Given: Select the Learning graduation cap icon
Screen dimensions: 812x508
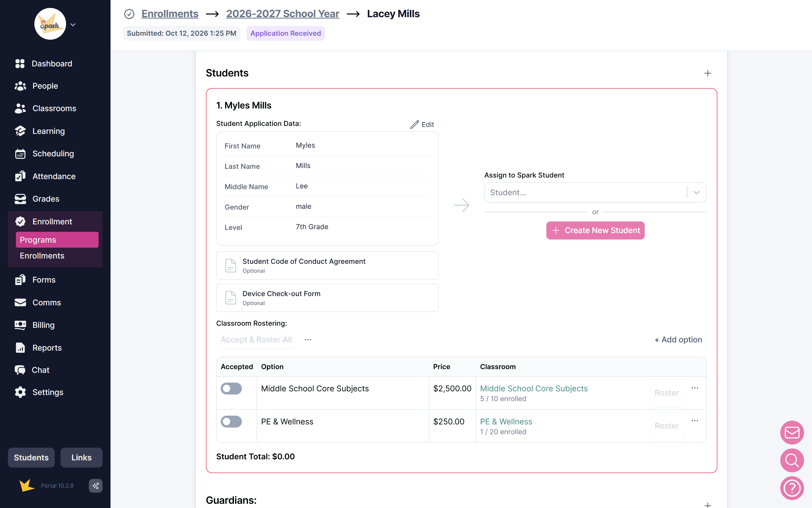Looking at the screenshot, I should pyautogui.click(x=20, y=131).
